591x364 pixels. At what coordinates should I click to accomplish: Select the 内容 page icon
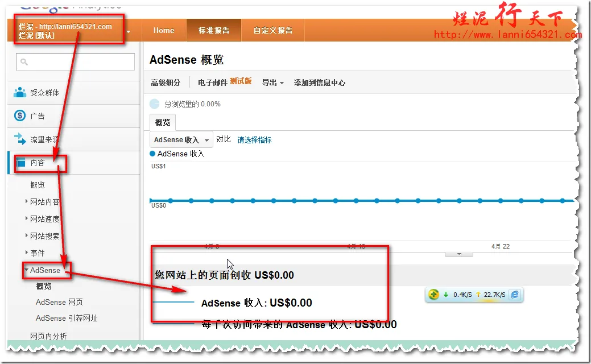click(x=20, y=163)
